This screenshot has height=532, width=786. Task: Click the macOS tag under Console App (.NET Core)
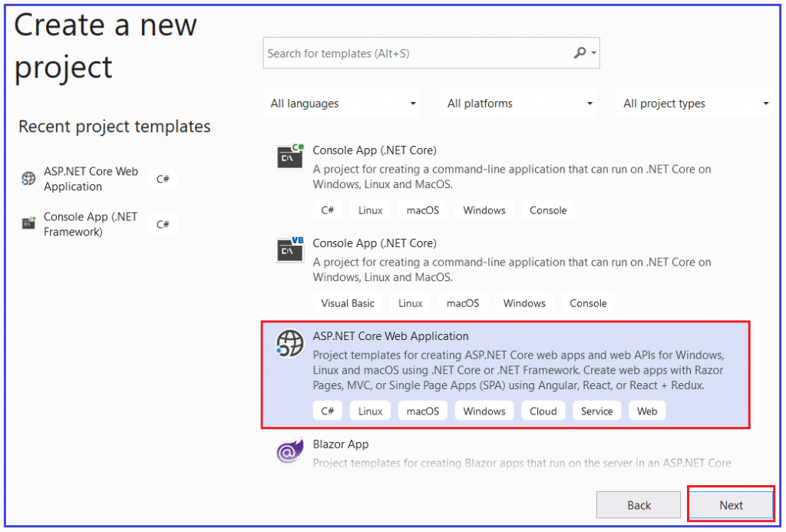pos(422,209)
